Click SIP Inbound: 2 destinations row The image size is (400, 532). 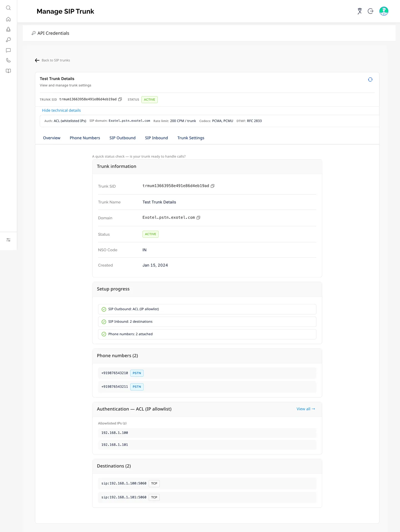(207, 322)
